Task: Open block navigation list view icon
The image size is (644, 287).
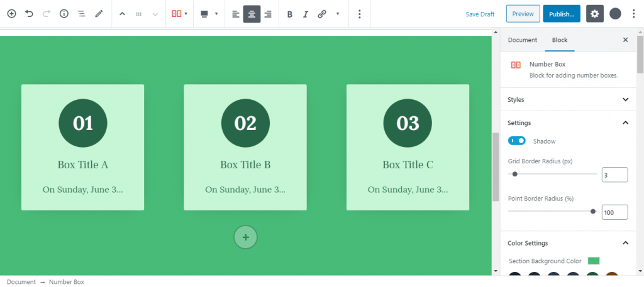Action: point(81,14)
